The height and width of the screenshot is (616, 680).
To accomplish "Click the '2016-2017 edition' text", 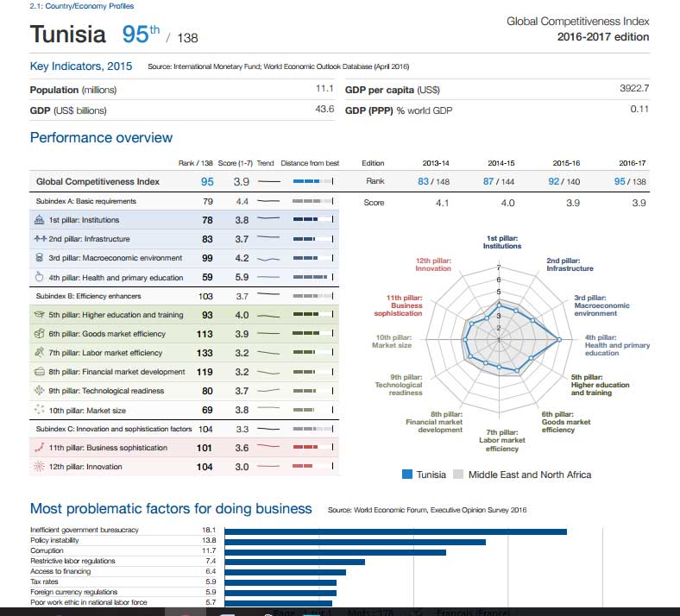I will pyautogui.click(x=603, y=37).
